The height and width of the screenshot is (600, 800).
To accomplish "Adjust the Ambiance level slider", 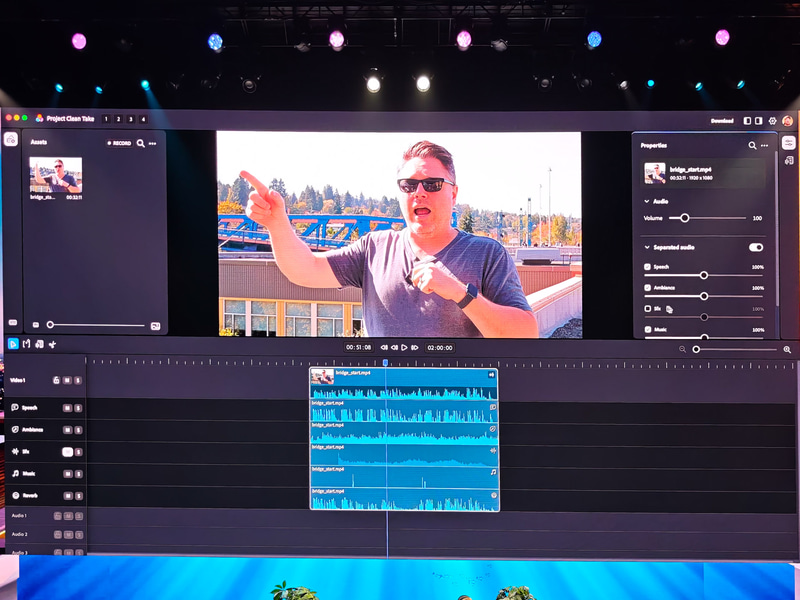I will 704,296.
